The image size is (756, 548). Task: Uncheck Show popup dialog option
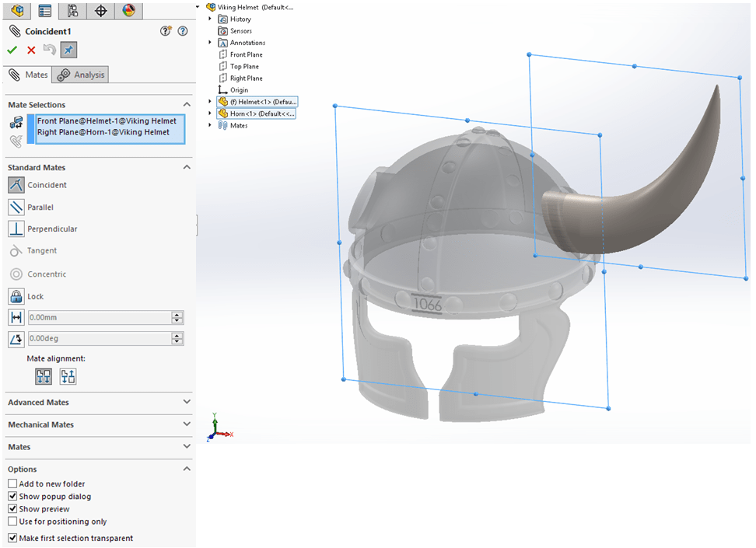tap(12, 496)
